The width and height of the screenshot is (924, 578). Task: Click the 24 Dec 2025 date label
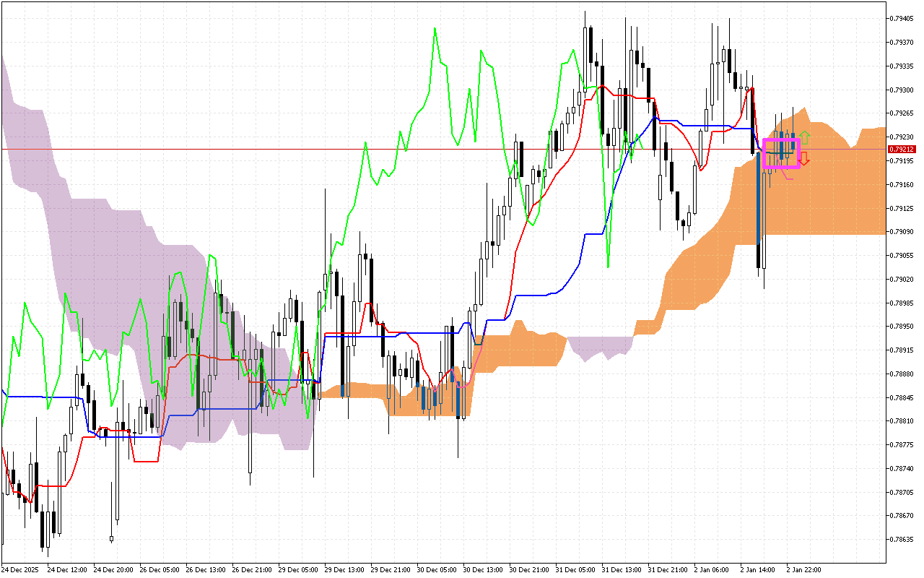pos(22,569)
